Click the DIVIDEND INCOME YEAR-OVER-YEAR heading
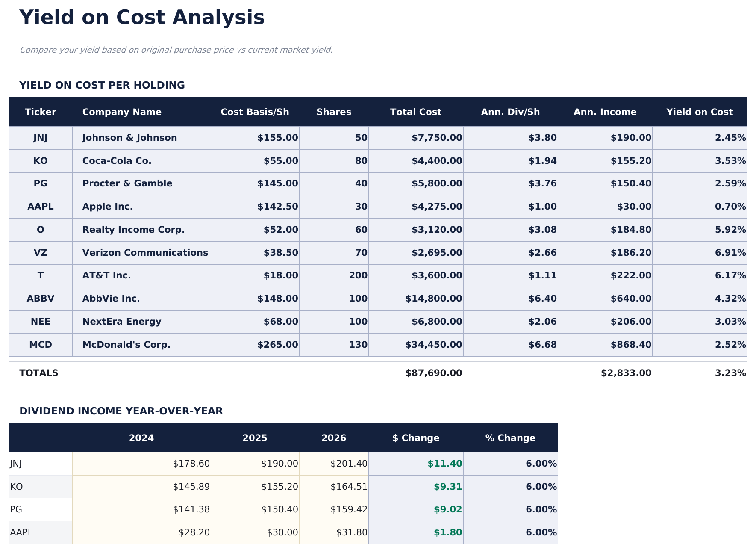This screenshot has width=756, height=553. (121, 411)
